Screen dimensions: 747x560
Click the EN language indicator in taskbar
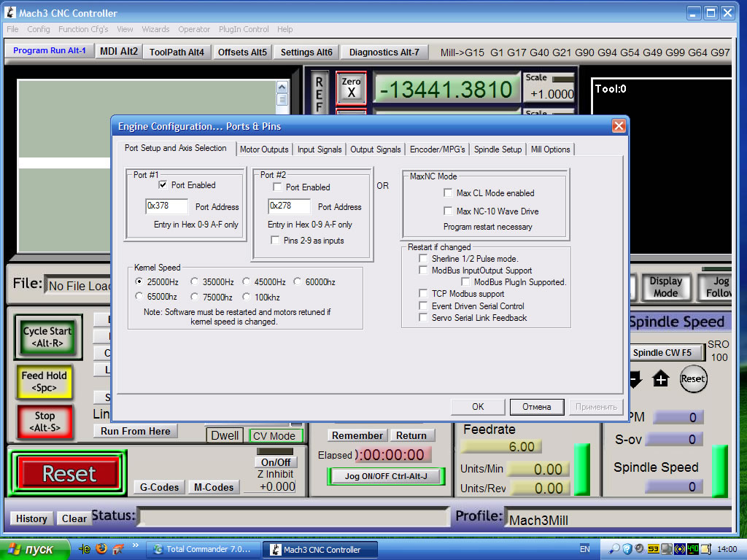point(585,549)
